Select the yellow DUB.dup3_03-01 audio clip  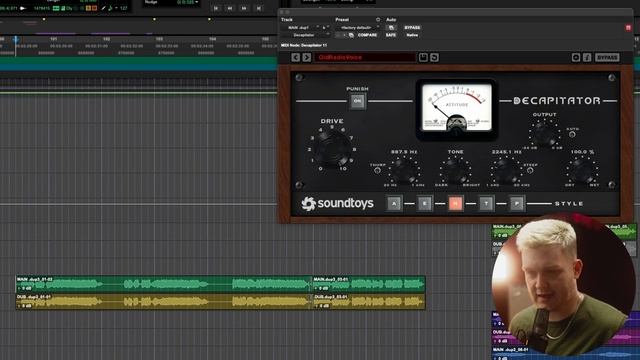[369, 302]
